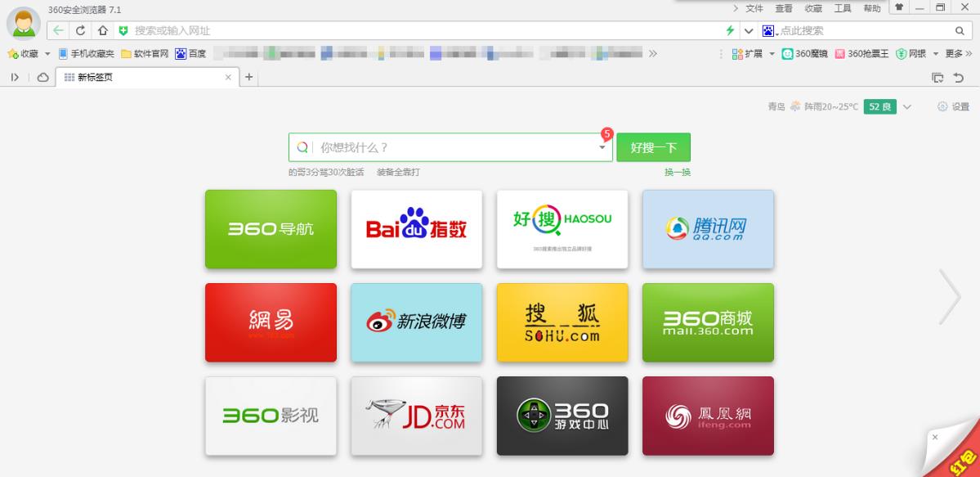Image resolution: width=980 pixels, height=477 pixels.
Task: Open the 扩展 extensions button
Action: 747,54
